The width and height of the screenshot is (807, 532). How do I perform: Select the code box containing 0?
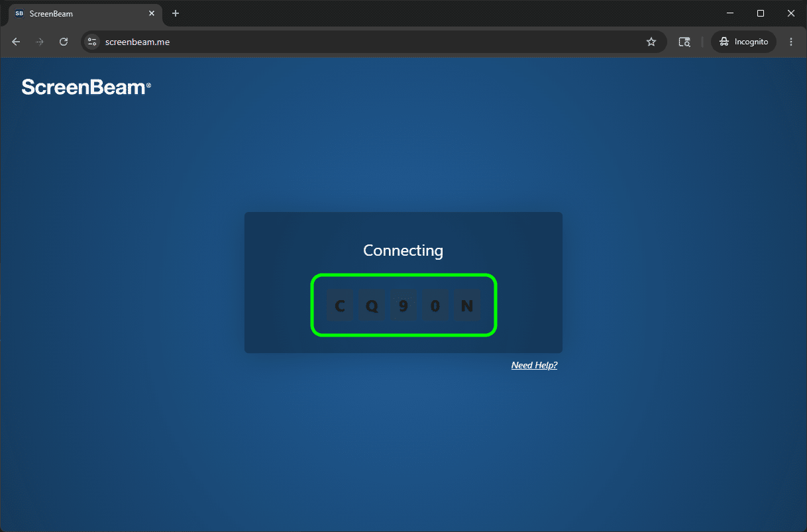[x=435, y=307]
